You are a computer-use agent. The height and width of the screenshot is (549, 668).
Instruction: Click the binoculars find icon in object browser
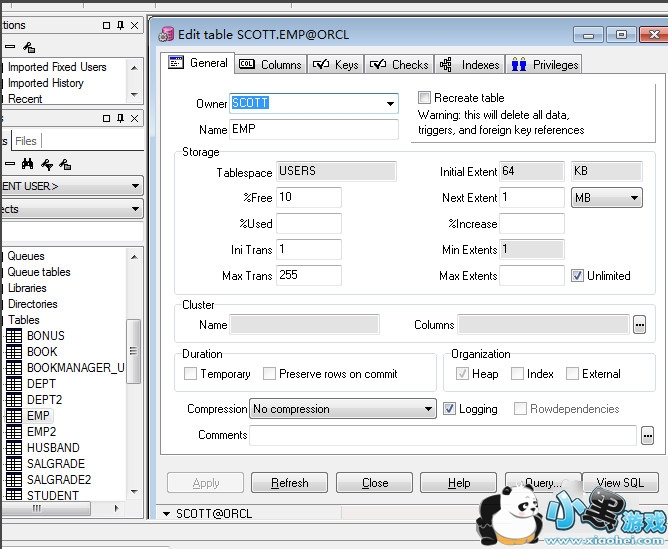click(28, 163)
